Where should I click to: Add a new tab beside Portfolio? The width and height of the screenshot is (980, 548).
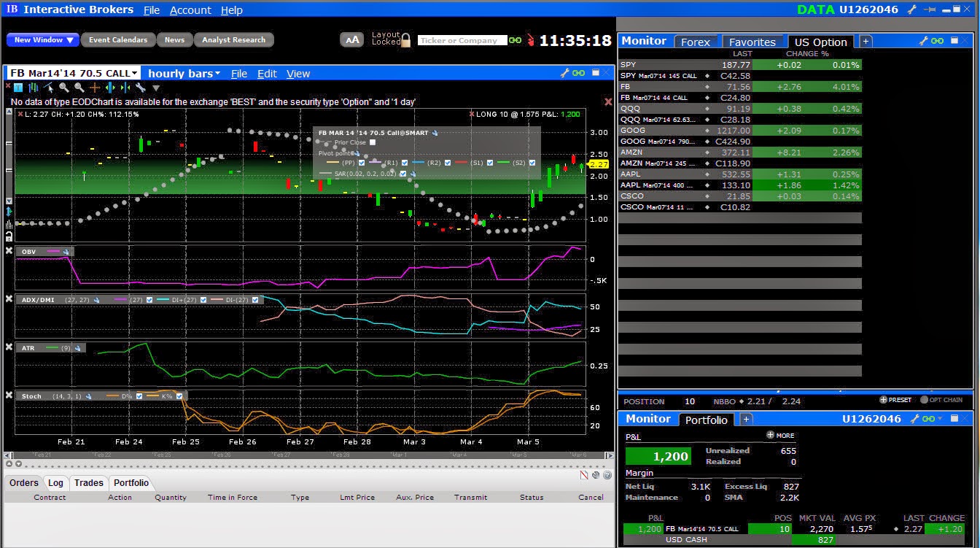(746, 419)
